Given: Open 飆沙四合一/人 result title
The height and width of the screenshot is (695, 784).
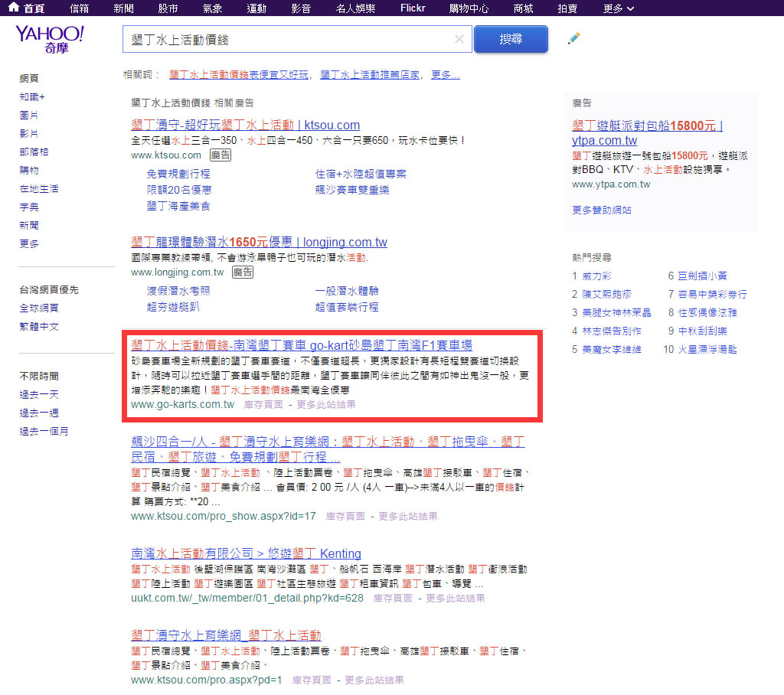Looking at the screenshot, I should [328, 449].
